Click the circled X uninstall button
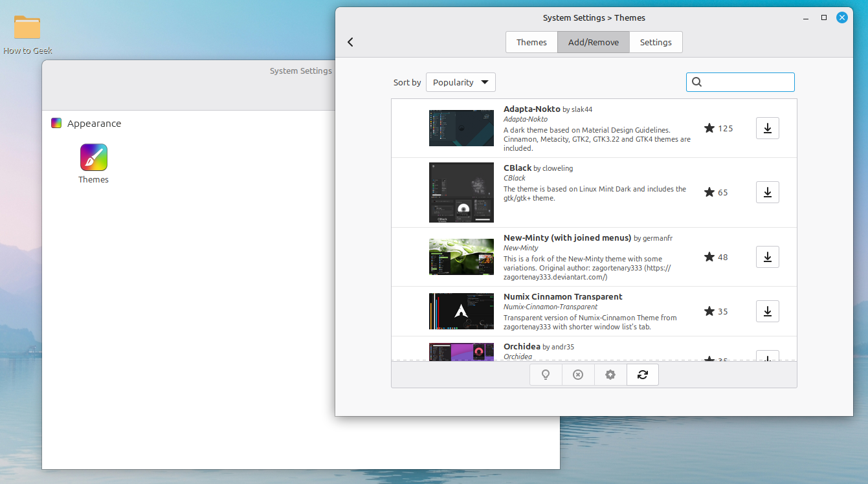The image size is (868, 484). coord(578,375)
